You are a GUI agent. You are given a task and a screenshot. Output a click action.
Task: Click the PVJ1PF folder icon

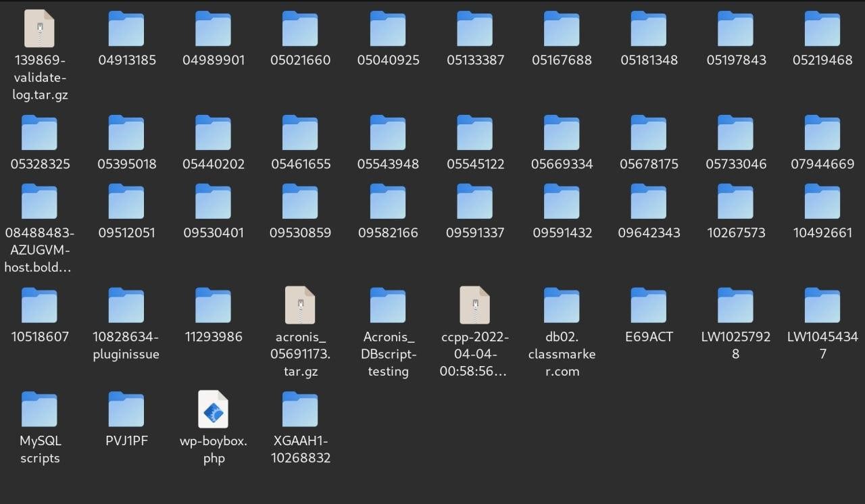126,409
